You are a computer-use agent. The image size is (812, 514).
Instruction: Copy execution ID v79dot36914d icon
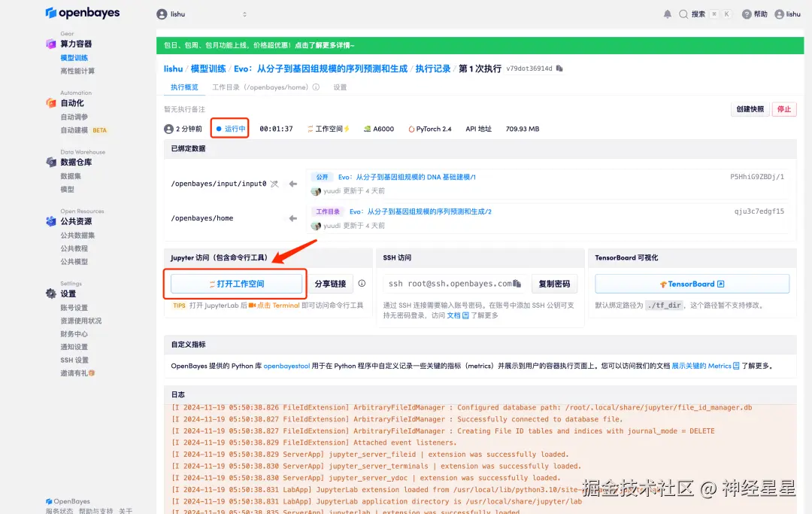click(x=559, y=68)
